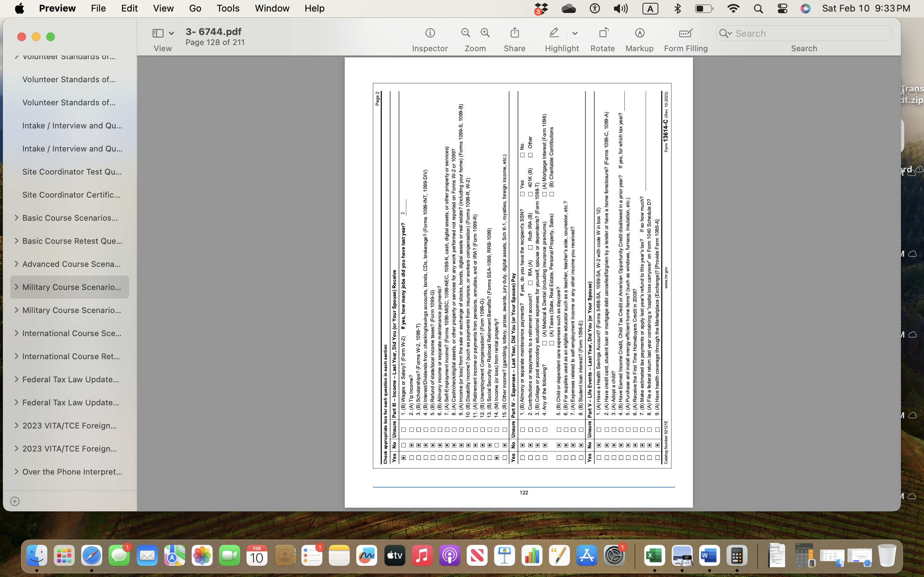Select the Site Coordinator Test sidebar item
924x577 pixels.
(x=73, y=171)
